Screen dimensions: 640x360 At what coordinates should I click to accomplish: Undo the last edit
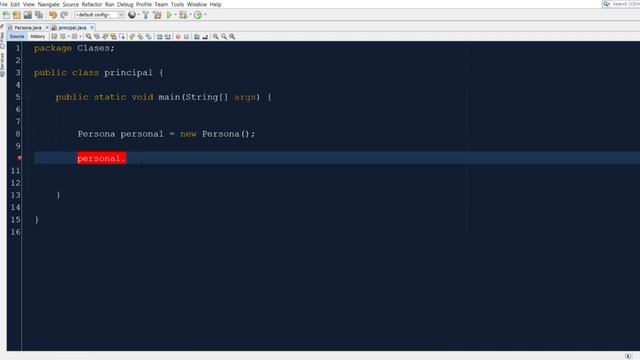53,15
